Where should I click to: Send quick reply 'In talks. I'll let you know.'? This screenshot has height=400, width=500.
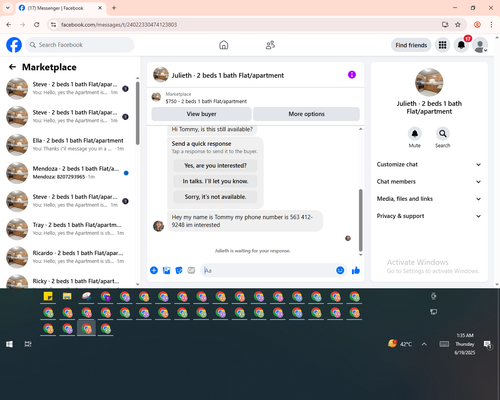(215, 181)
